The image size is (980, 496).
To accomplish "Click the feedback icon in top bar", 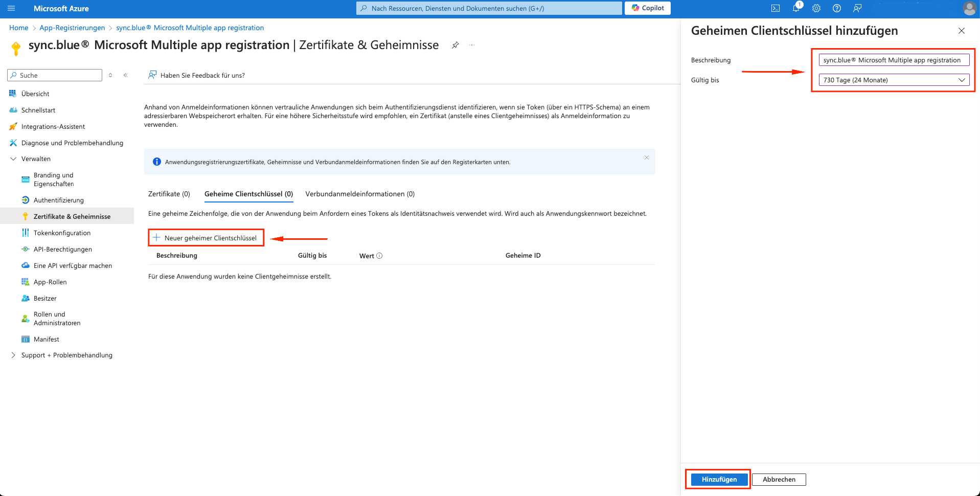I will coord(857,8).
